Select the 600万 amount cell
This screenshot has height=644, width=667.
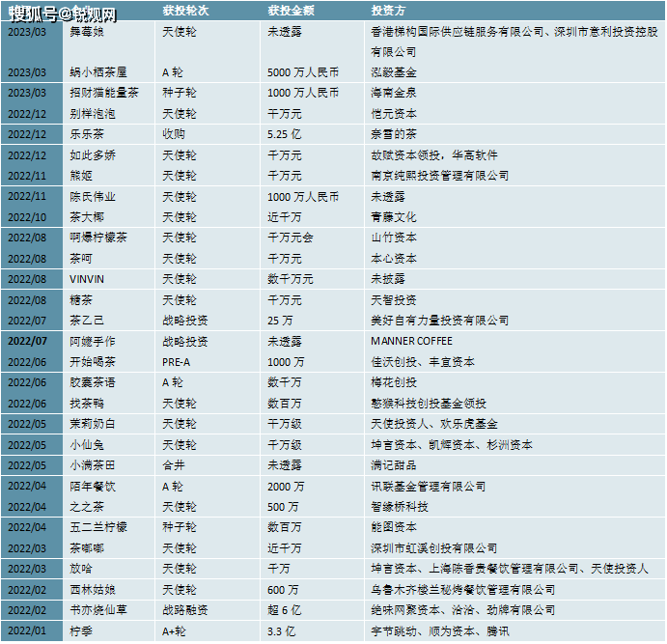point(283,590)
